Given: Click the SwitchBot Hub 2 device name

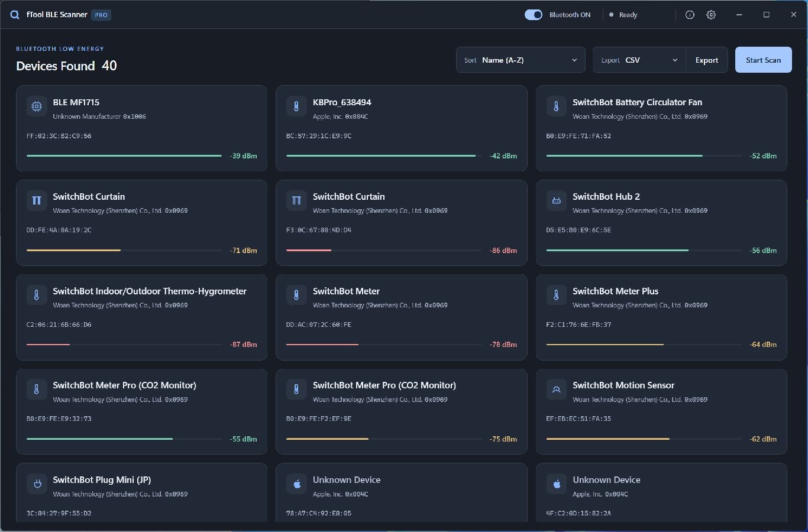Looking at the screenshot, I should pos(606,196).
